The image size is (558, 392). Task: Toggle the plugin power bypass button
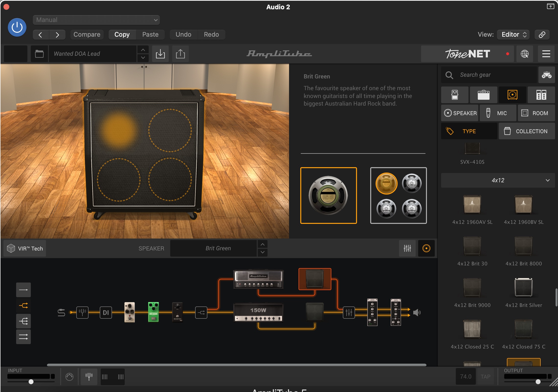pos(17,27)
